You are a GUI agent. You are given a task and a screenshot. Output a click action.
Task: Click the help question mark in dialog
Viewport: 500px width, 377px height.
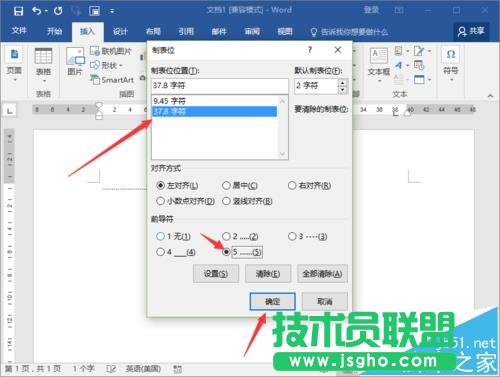[310, 50]
